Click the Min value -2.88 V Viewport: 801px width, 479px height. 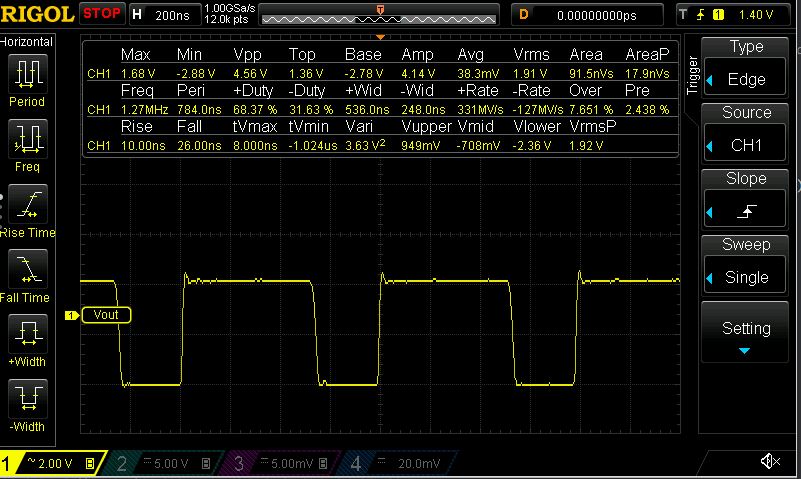coord(196,74)
